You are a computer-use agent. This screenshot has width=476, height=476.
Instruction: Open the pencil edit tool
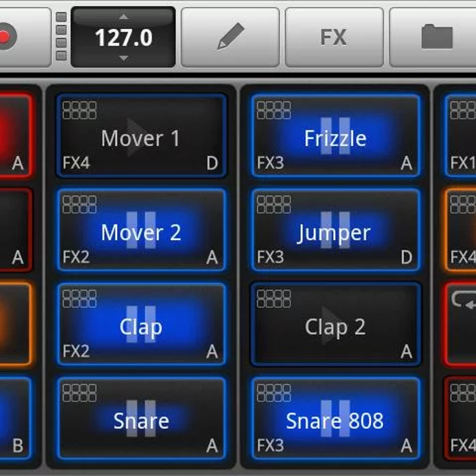[230, 37]
